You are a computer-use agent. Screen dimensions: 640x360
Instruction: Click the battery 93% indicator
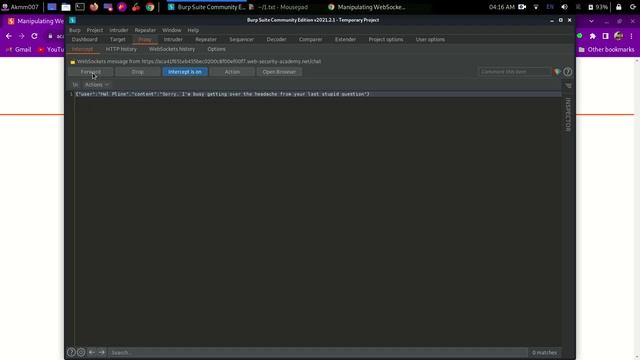pos(598,7)
